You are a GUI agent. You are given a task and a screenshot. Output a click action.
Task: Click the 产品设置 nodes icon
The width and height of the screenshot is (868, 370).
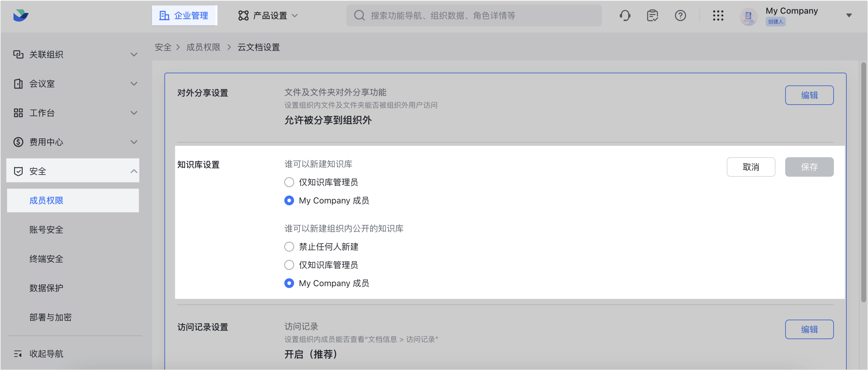pos(243,16)
